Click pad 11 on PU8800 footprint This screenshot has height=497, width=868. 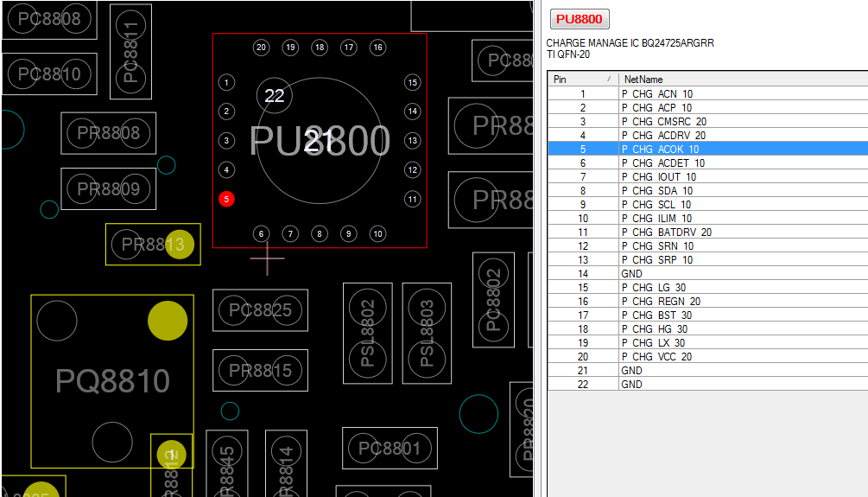[x=413, y=199]
